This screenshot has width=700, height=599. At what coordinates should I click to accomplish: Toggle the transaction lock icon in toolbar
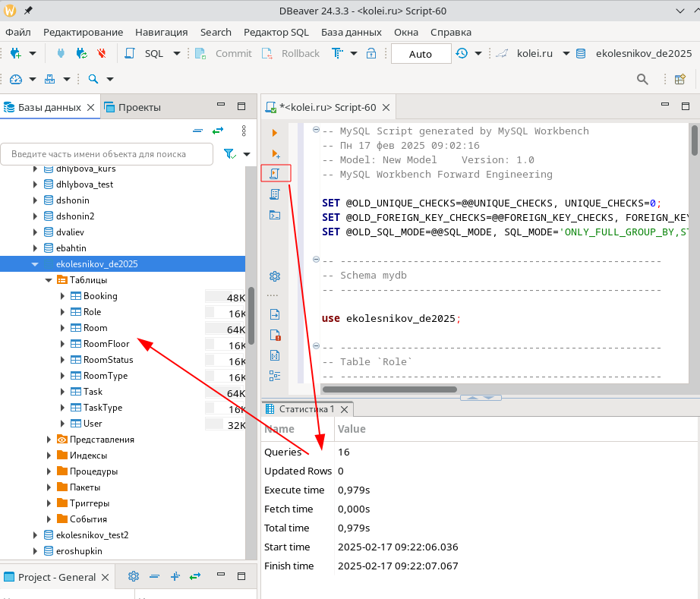tap(371, 54)
